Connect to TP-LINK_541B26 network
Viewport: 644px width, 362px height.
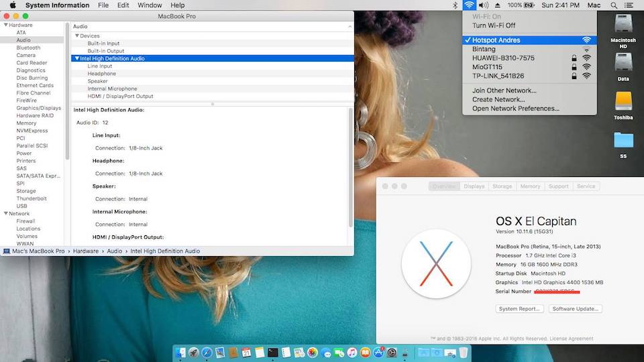(529, 76)
